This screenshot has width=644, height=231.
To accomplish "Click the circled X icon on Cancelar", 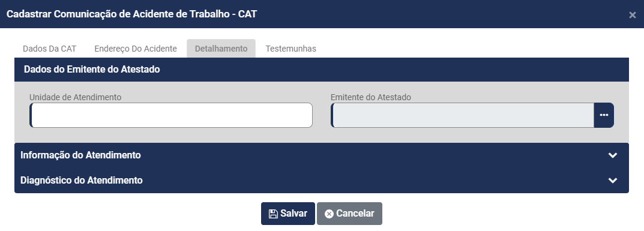I will (x=329, y=214).
